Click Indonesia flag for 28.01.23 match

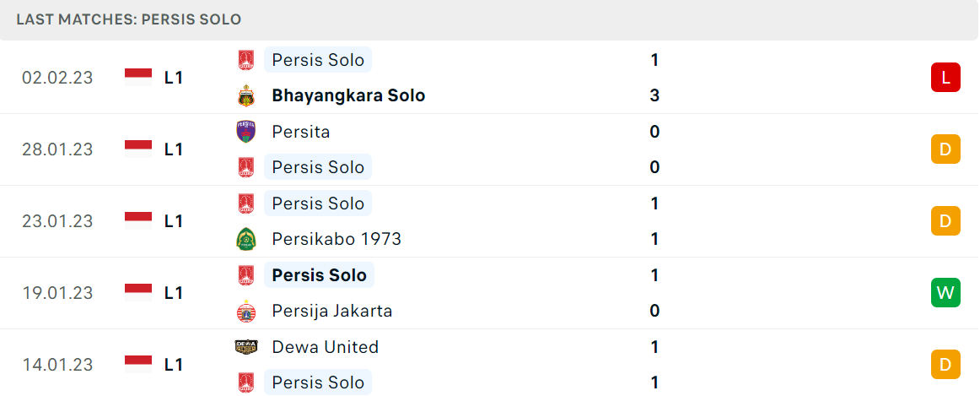(138, 149)
